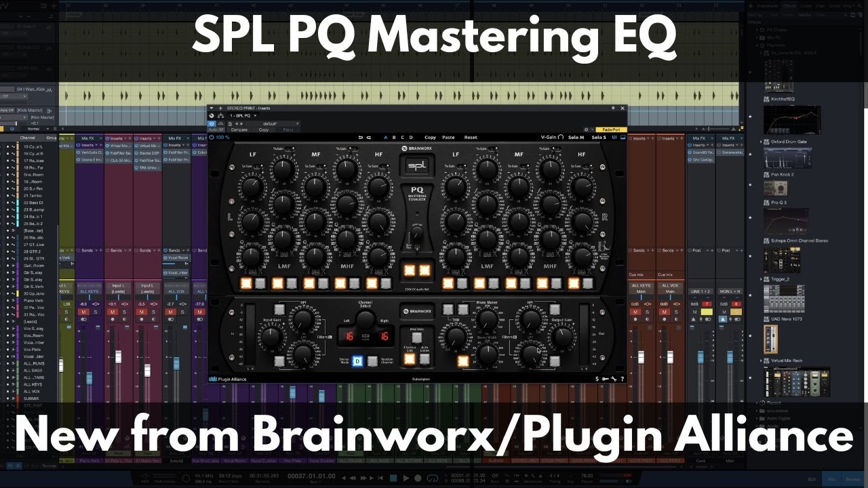The height and width of the screenshot is (488, 868).
Task: Pin the plugin window
Action: tap(613, 108)
